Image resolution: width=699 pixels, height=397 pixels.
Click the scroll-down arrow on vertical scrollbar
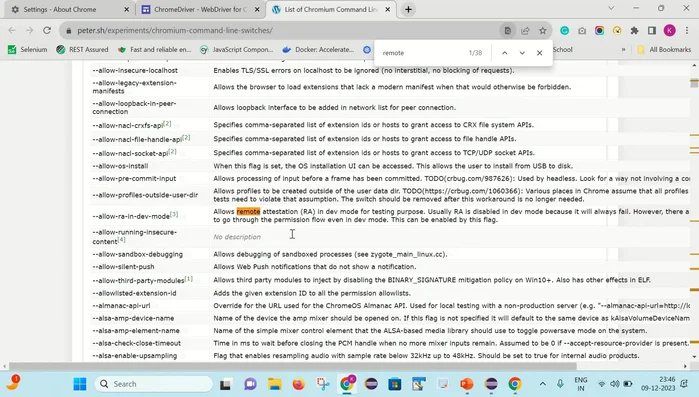694,356
